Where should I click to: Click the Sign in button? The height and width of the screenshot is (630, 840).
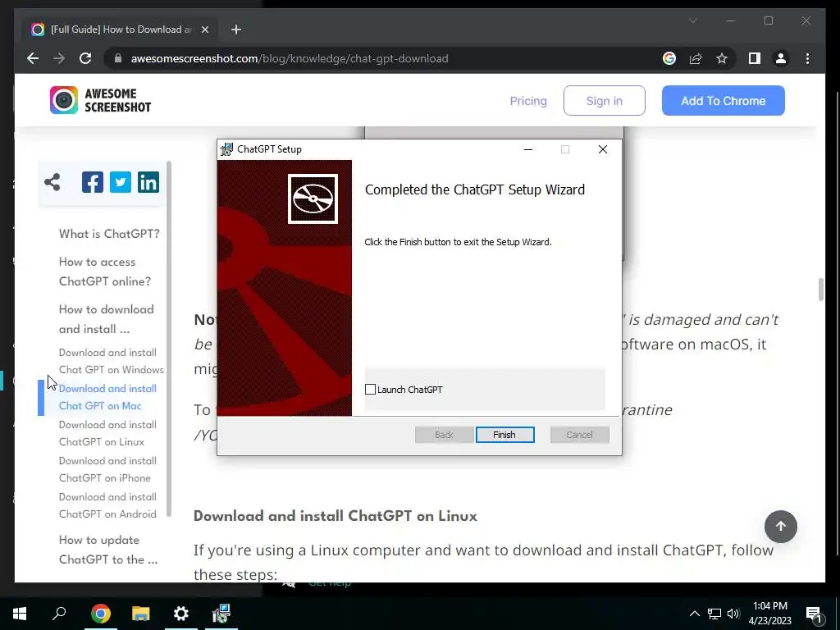pos(605,101)
